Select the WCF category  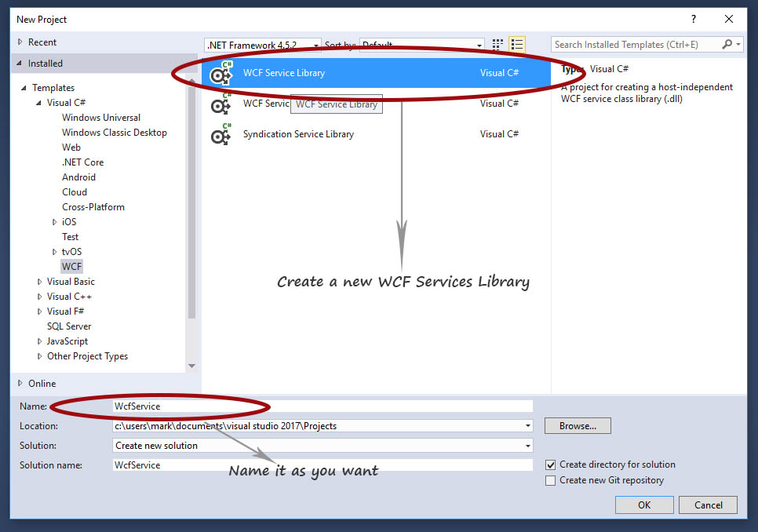(71, 267)
